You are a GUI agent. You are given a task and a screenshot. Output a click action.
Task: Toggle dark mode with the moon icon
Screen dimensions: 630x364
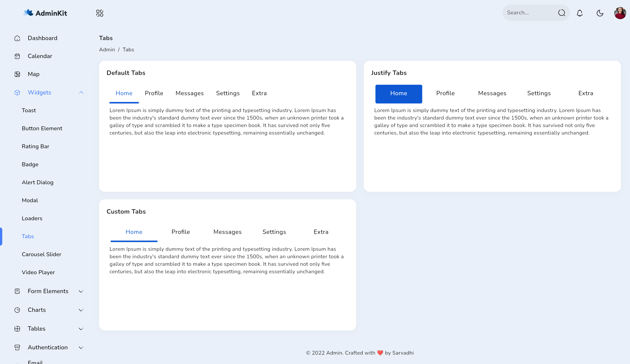click(x=600, y=13)
